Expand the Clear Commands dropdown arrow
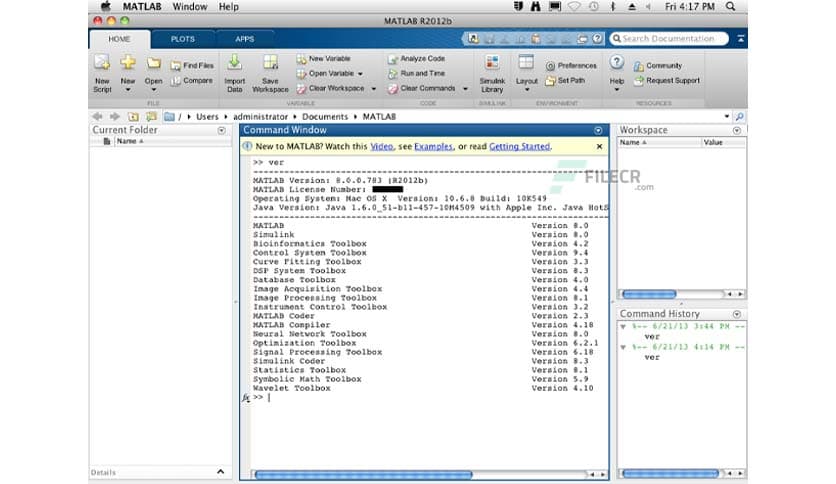The width and height of the screenshot is (836, 484). 460,88
